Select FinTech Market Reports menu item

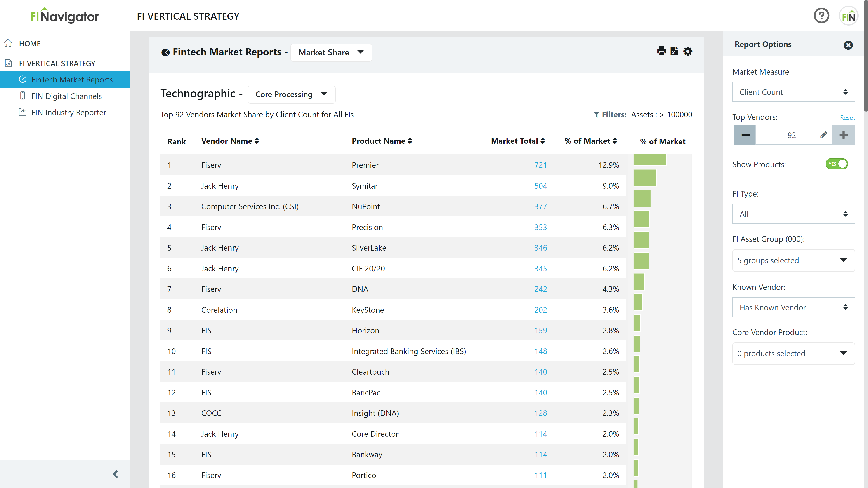pyautogui.click(x=65, y=80)
